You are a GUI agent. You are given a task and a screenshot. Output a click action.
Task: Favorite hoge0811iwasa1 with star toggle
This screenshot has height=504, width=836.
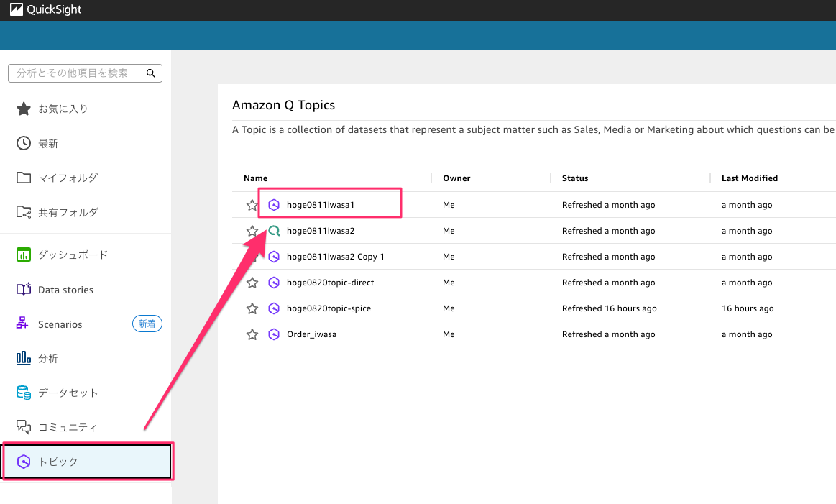pyautogui.click(x=252, y=205)
